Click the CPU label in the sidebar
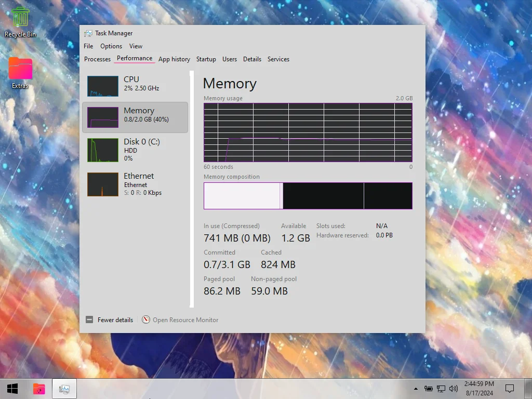This screenshot has width=532, height=399. 131,79
